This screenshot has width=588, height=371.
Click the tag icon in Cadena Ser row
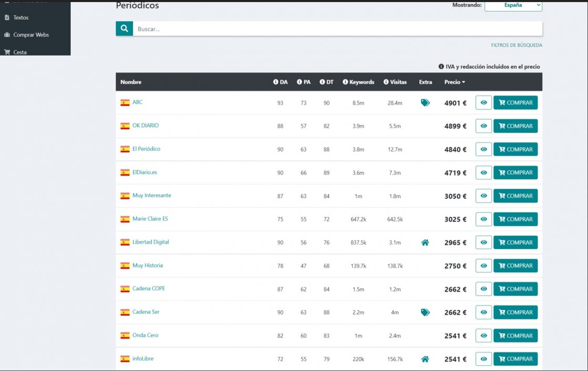coord(425,312)
